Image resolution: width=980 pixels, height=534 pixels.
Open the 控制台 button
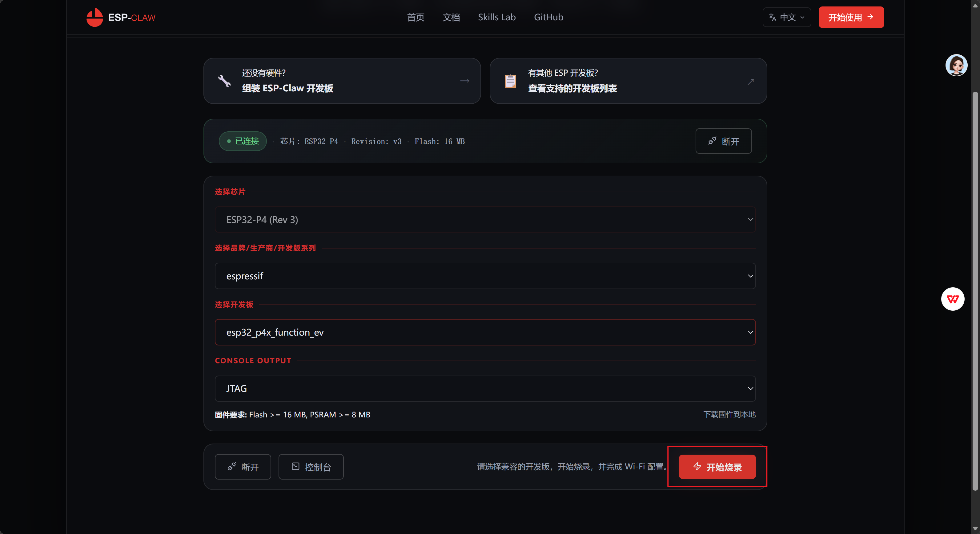[x=311, y=467]
